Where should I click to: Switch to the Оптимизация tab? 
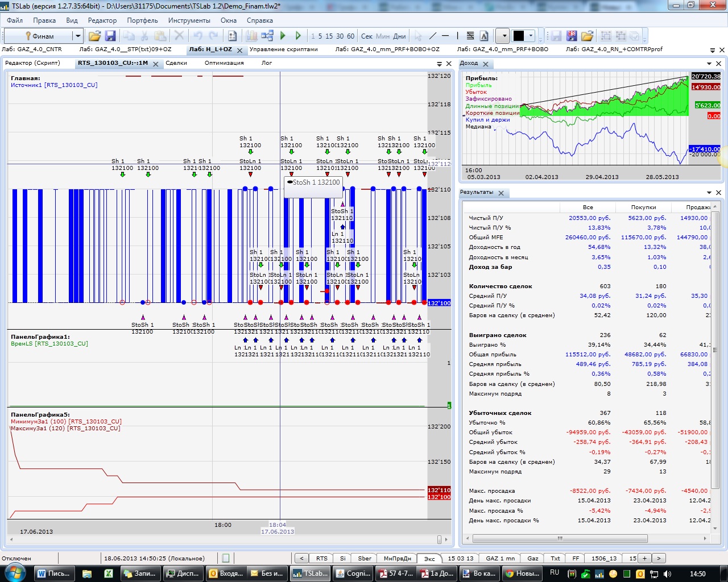point(224,63)
